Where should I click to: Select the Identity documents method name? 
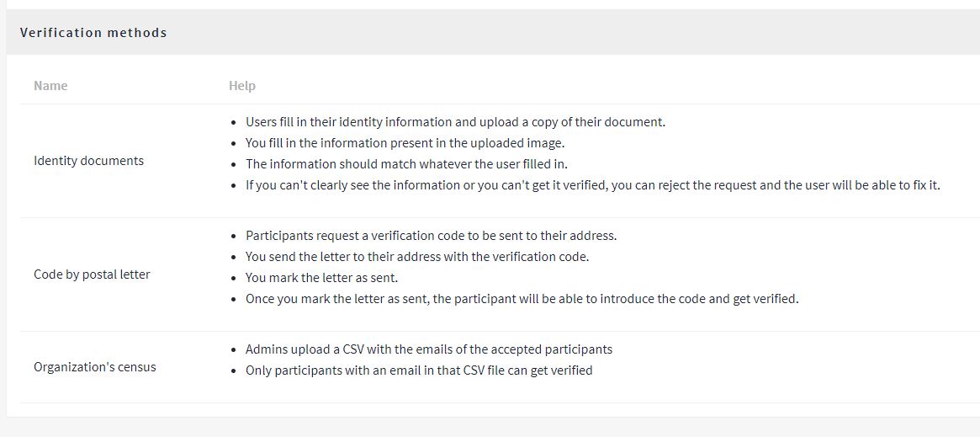tap(89, 161)
